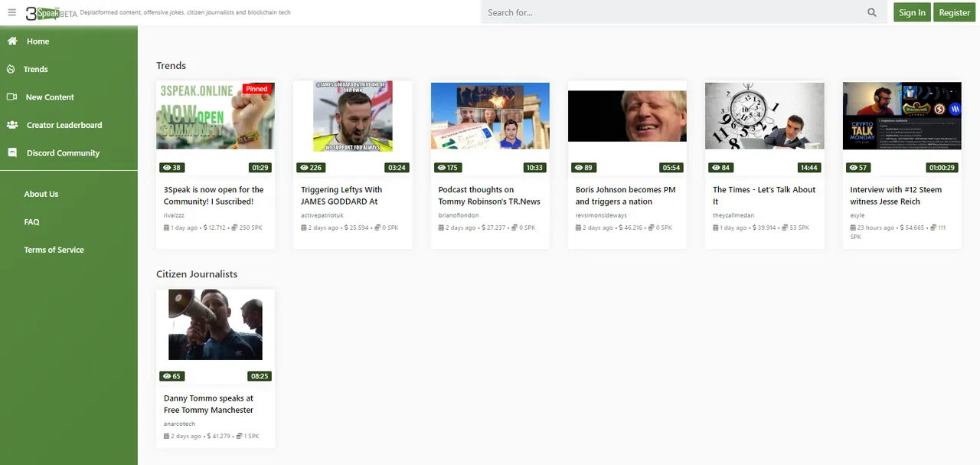The width and height of the screenshot is (980, 465).
Task: Click the 38 views eye badge
Action: tap(171, 168)
